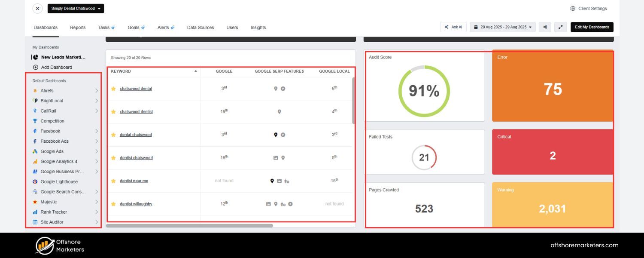This screenshot has height=258, width=644.
Task: Open the chatswood dentist keyword link
Action: click(x=136, y=111)
